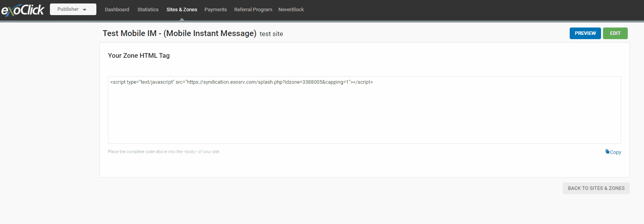Open the Referral Program page
Image resolution: width=644 pixels, height=224 pixels.
click(x=253, y=10)
